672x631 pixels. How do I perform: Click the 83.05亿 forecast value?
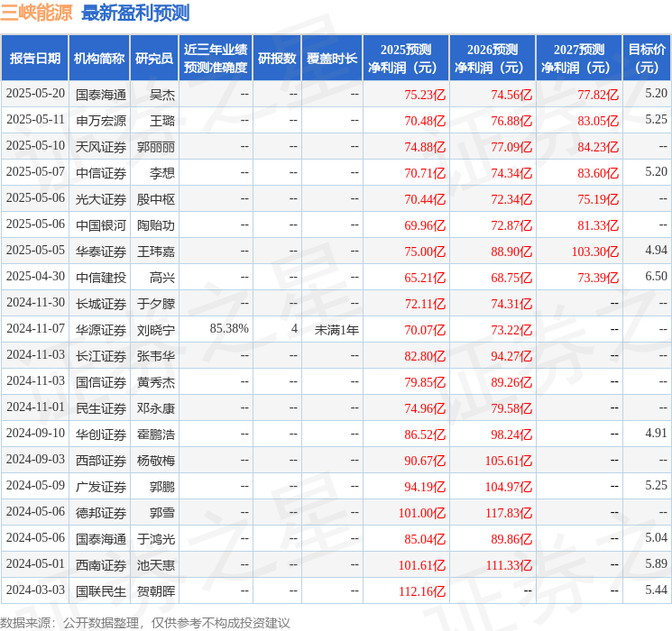[598, 121]
